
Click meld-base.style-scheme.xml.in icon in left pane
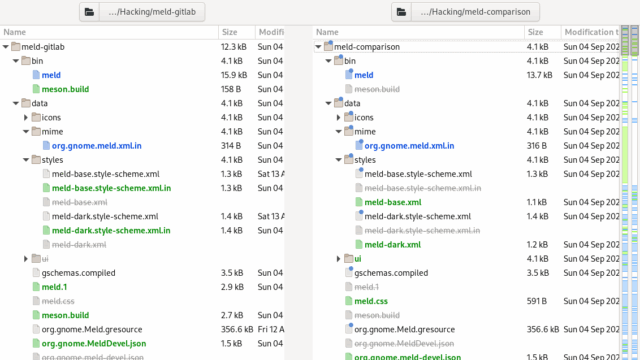pyautogui.click(x=46, y=188)
